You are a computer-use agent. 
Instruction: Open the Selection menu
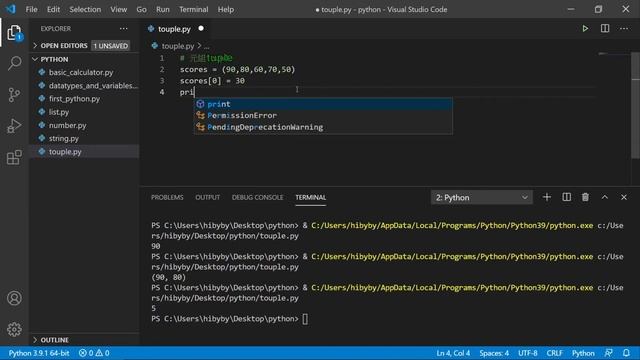85,9
